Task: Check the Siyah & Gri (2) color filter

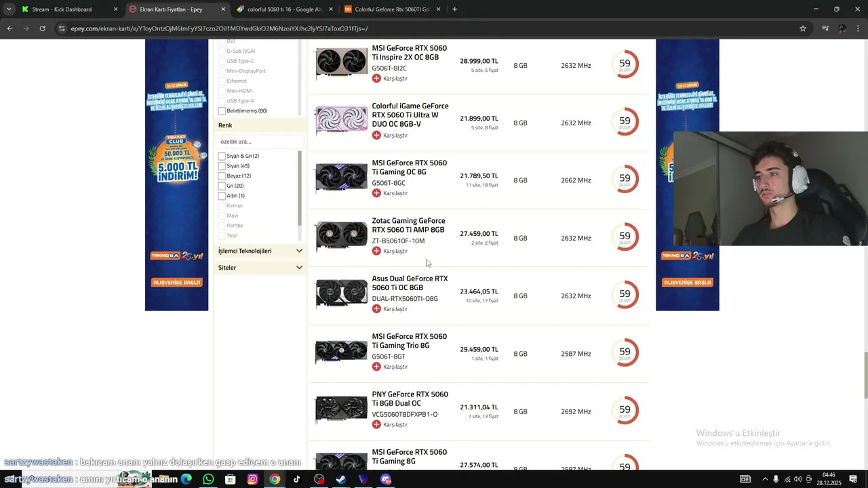Action: pos(222,156)
